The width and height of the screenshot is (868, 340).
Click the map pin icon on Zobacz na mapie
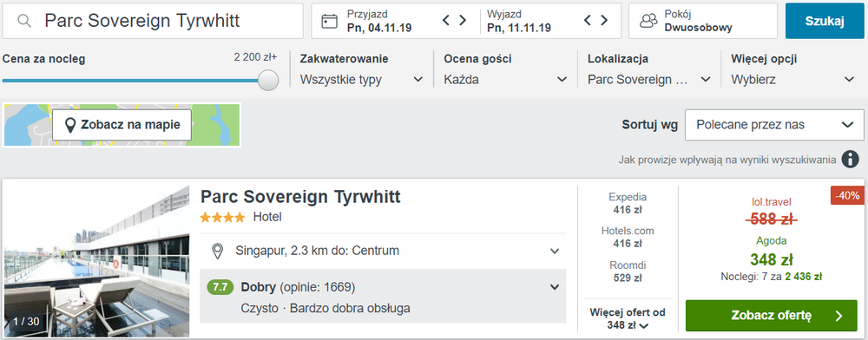click(69, 125)
